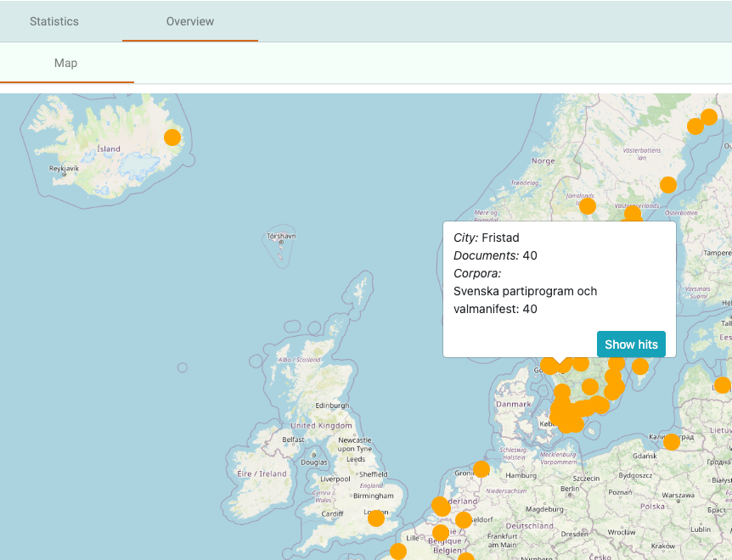Open the Statistics tab

[x=54, y=21]
